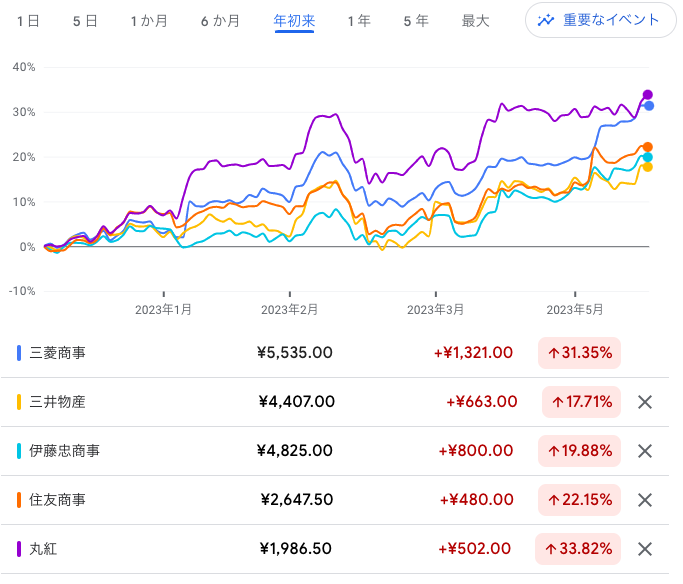This screenshot has width=683, height=584.
Task: Show the 1年 chart range
Action: (x=359, y=21)
